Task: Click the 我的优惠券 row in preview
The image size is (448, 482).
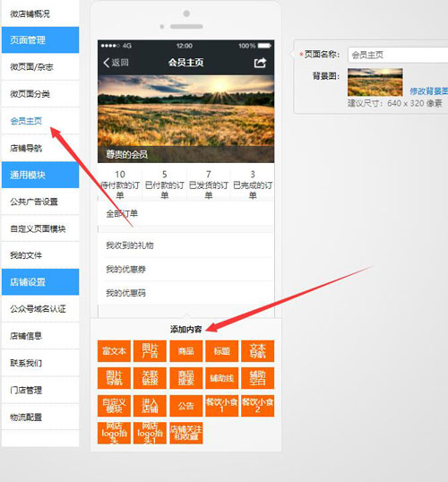Action: tap(186, 270)
